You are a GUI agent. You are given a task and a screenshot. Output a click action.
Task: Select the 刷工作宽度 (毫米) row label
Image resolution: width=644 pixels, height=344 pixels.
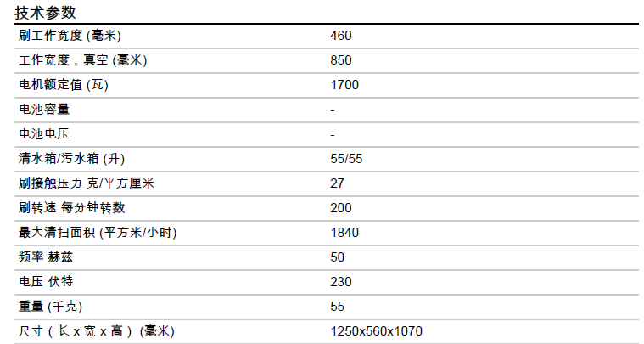point(69,36)
